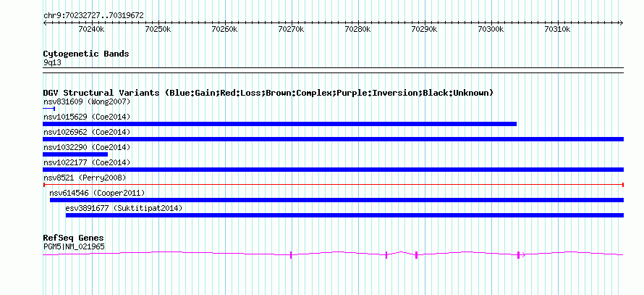644x295 pixels.
Task: Click the PGM5 exon mark near 70289k
Action: [x=416, y=255]
